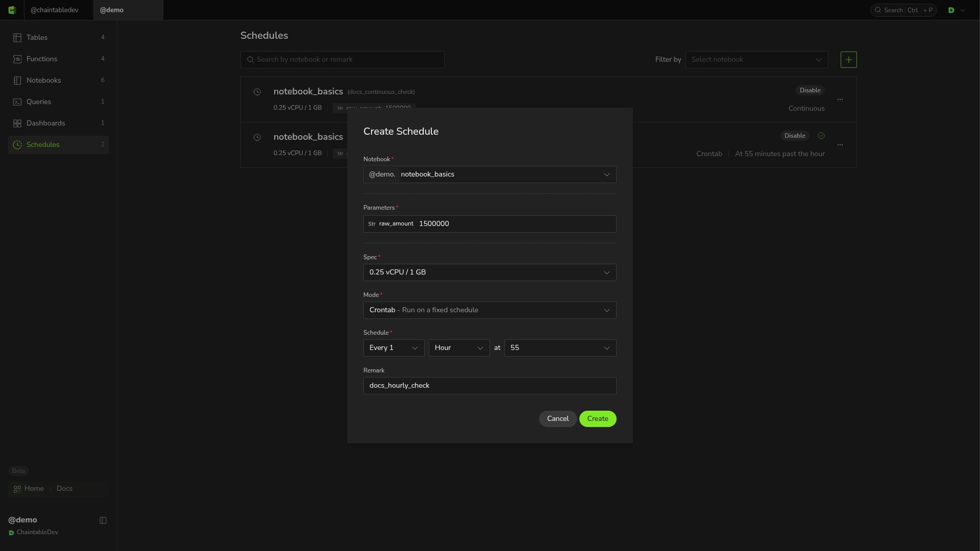Screen dimensions: 980x551
Task: Go to Dashboards in the sidebar
Action: [x=59, y=123]
